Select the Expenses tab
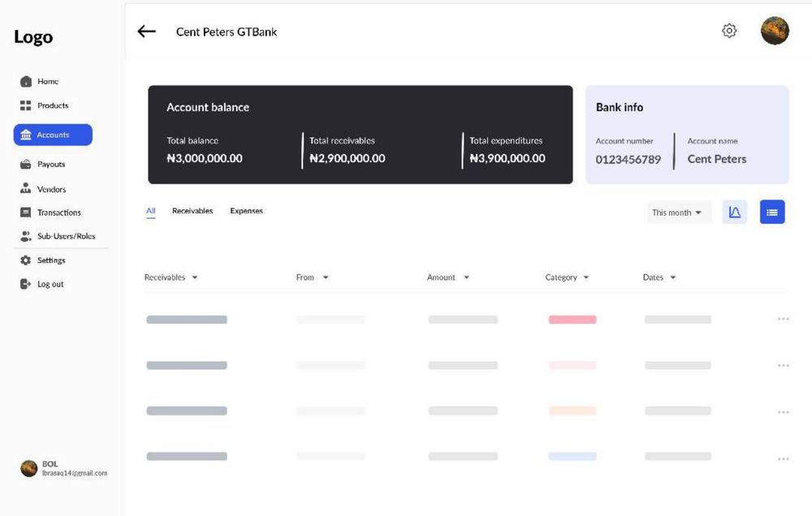The height and width of the screenshot is (516, 812). pos(246,211)
